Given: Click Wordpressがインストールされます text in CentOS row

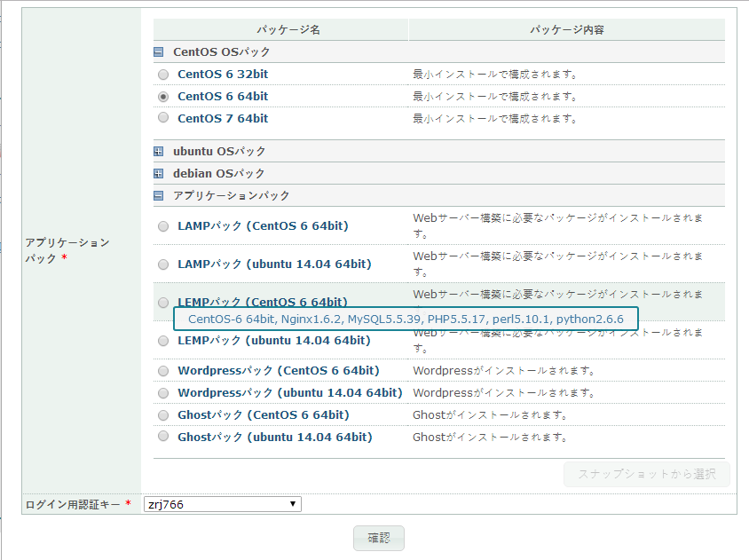Looking at the screenshot, I should point(503,370).
